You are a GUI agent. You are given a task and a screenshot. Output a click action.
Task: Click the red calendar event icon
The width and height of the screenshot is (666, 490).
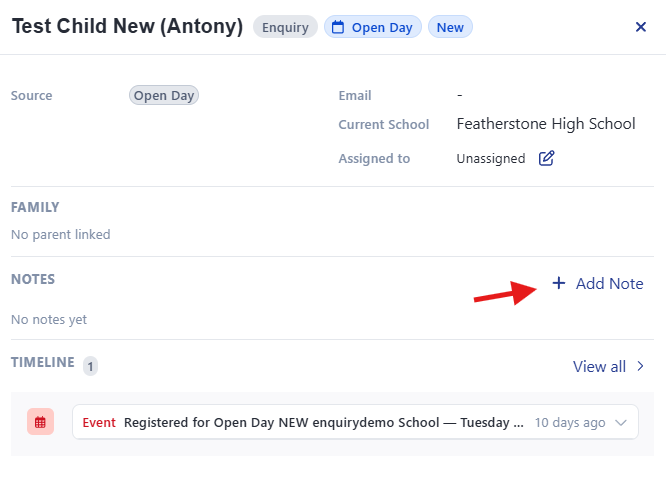tap(40, 422)
